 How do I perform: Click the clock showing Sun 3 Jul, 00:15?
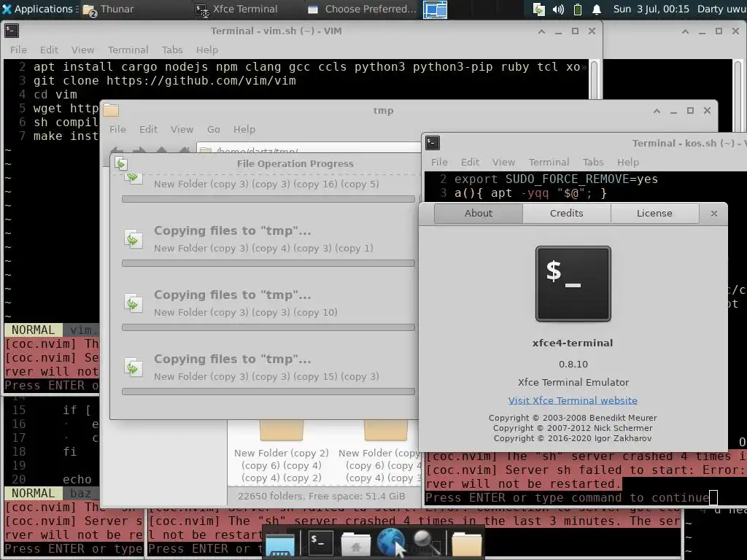[x=651, y=9]
